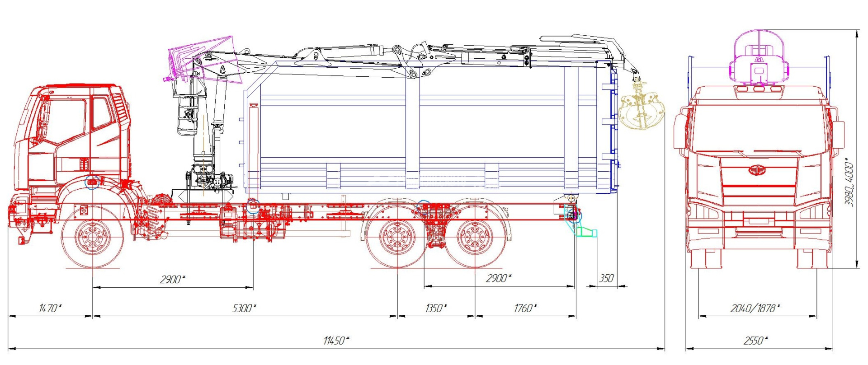Select the 350 dimension label
The image size is (868, 365).
(606, 278)
